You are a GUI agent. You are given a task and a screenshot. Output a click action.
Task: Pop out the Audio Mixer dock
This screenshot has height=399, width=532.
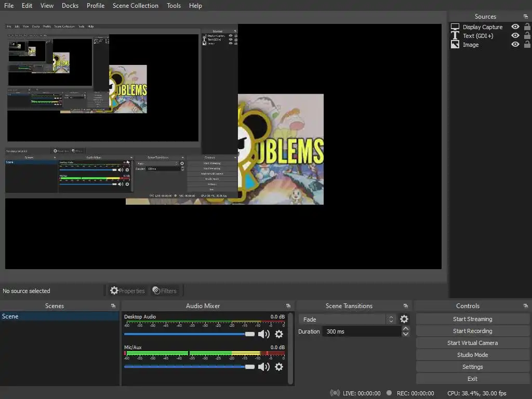[288, 306]
